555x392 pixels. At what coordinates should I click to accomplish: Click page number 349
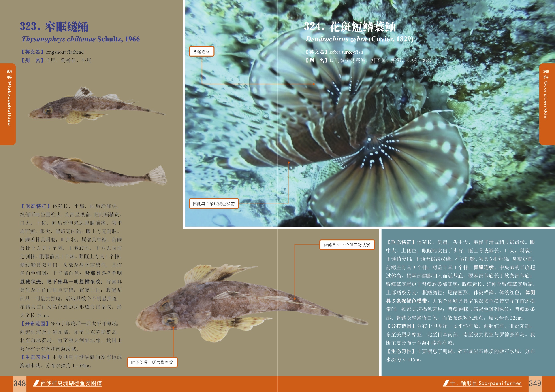click(535, 383)
